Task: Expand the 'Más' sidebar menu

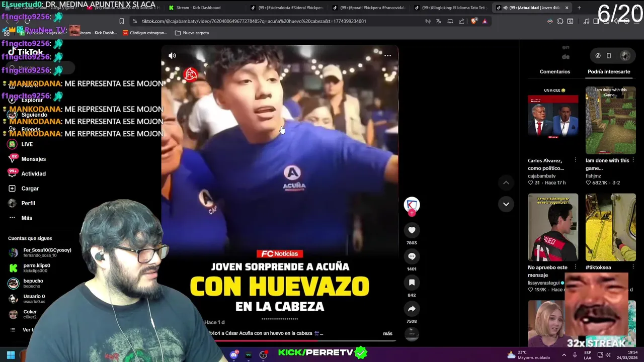Action: 27,218
